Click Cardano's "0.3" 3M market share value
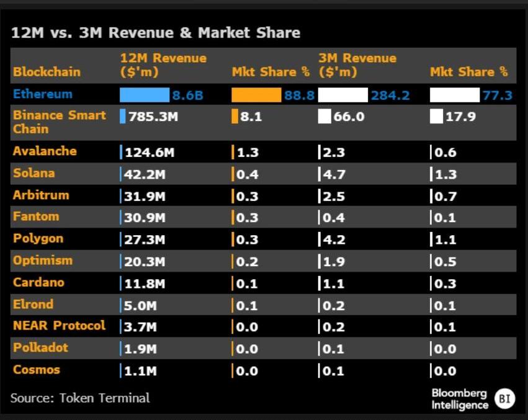Image resolution: width=528 pixels, height=420 pixels. click(445, 284)
